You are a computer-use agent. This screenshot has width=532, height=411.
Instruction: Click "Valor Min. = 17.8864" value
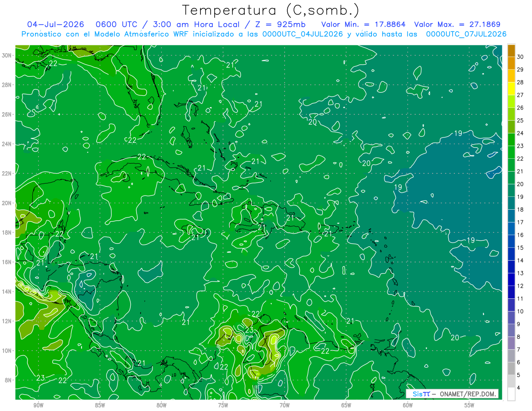pyautogui.click(x=364, y=24)
